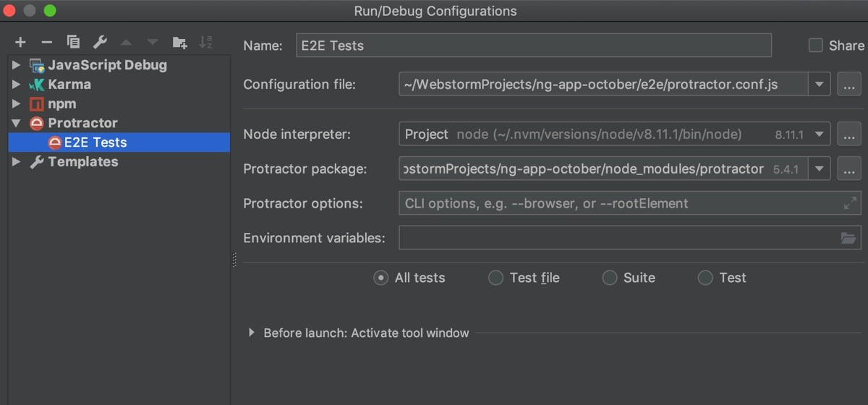Add a new configuration with plus icon

tap(20, 43)
